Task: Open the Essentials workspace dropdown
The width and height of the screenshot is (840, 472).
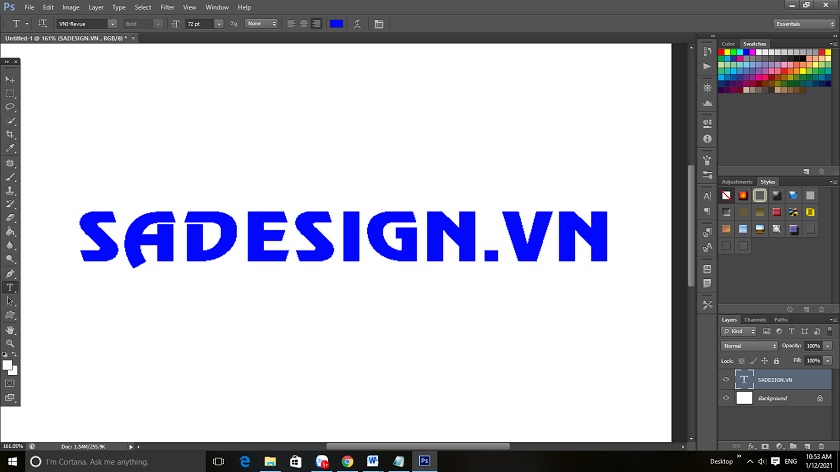Action: click(805, 24)
